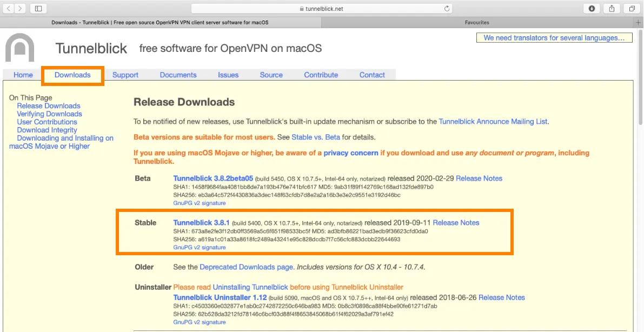Jump to User Contributions section
This screenshot has width=644, height=332.
pos(47,122)
